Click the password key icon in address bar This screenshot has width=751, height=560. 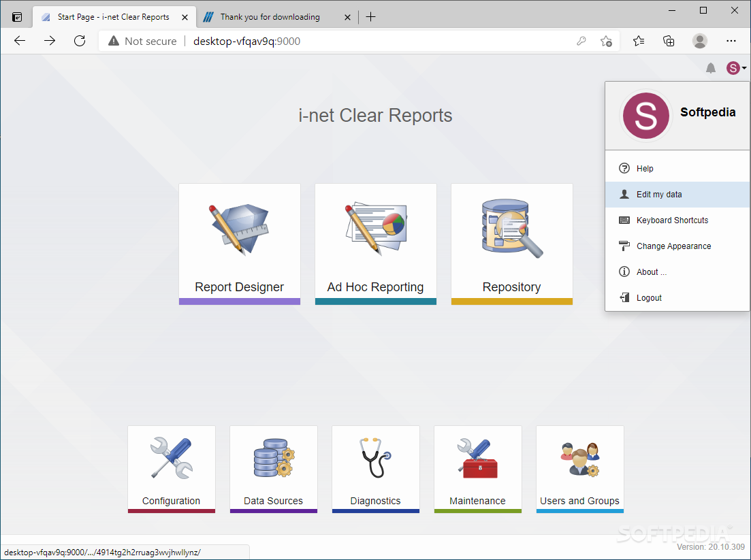tap(581, 41)
